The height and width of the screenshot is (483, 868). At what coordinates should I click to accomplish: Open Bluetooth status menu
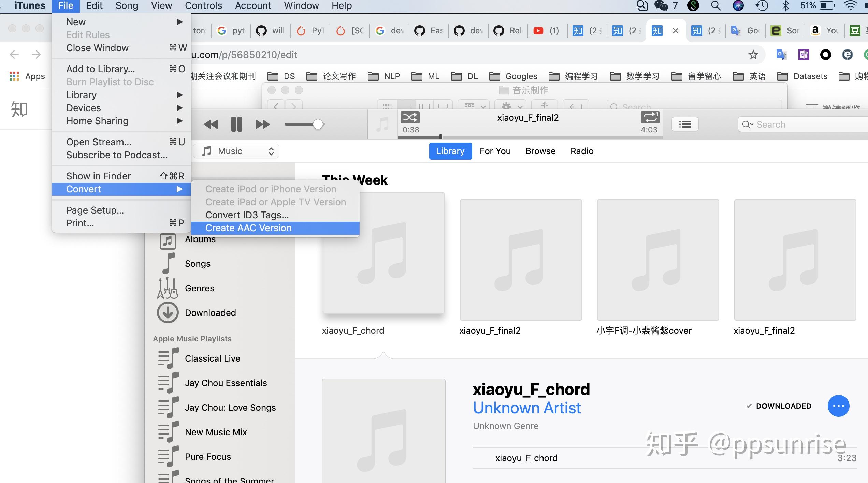tap(785, 6)
